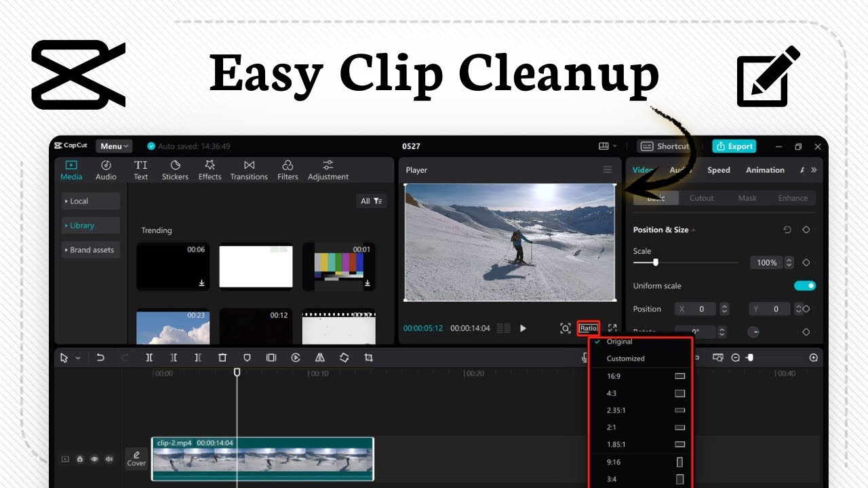Open the Stickers tab
This screenshot has width=868, height=488.
click(x=175, y=170)
